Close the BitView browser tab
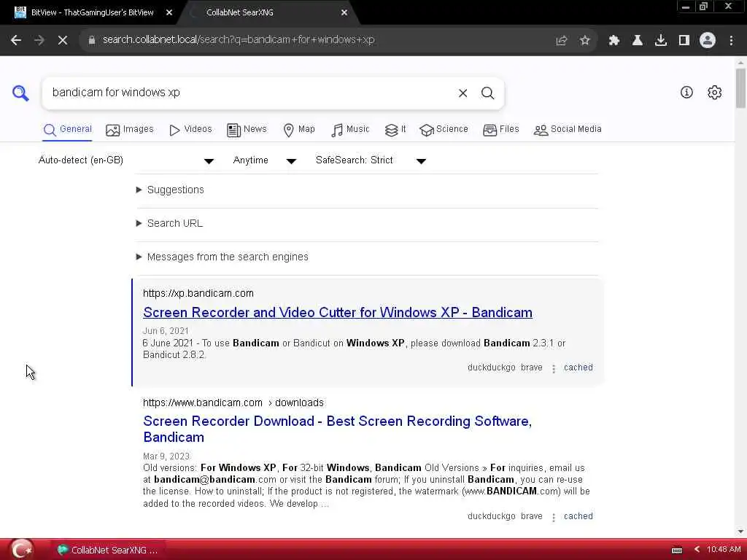The width and height of the screenshot is (747, 560). pos(169,13)
